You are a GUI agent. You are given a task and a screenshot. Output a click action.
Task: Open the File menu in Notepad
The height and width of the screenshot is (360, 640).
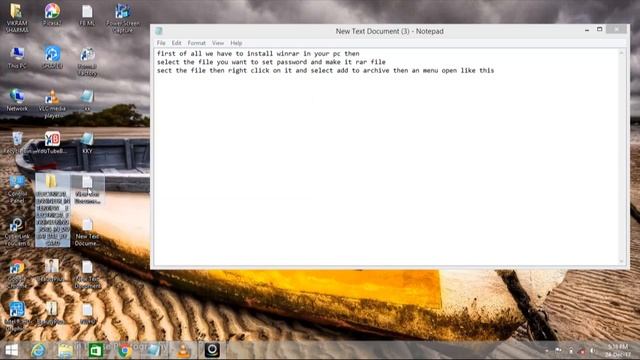[161, 43]
